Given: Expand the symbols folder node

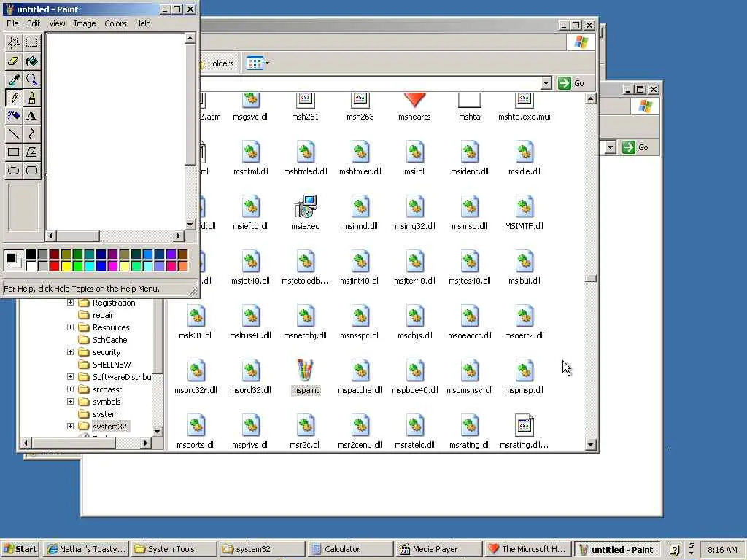Looking at the screenshot, I should (x=71, y=402).
